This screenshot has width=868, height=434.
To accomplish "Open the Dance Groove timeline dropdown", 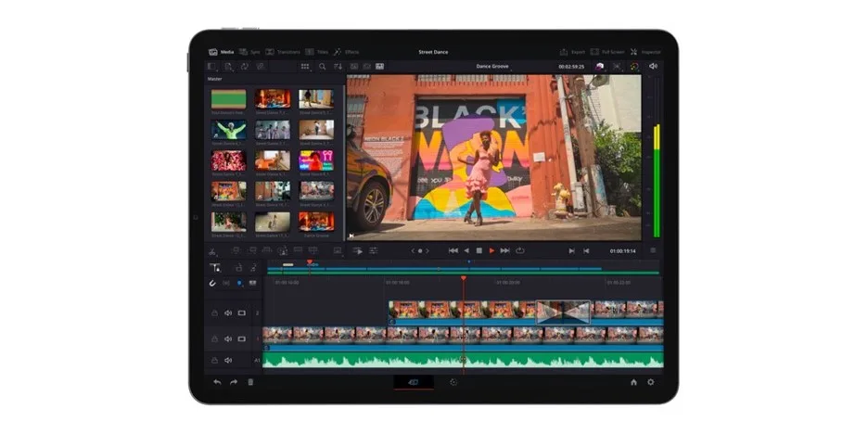I will 492,67.
